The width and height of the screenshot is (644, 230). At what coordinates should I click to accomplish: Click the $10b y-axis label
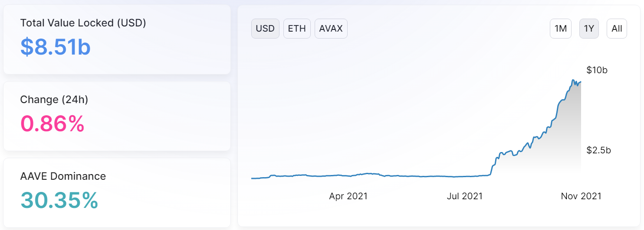(597, 70)
